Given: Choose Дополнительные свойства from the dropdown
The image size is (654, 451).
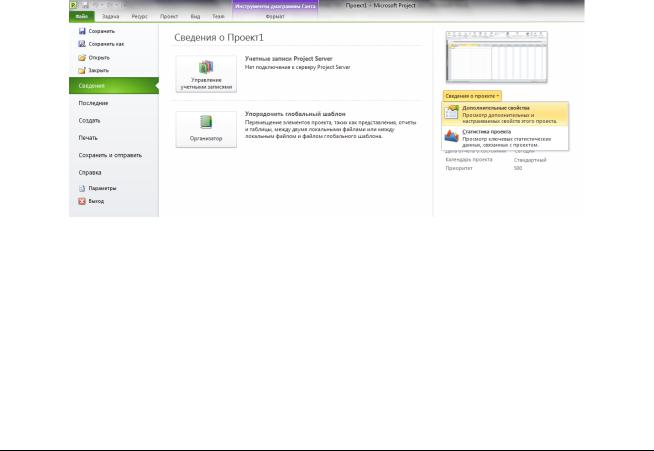Looking at the screenshot, I should (x=505, y=114).
